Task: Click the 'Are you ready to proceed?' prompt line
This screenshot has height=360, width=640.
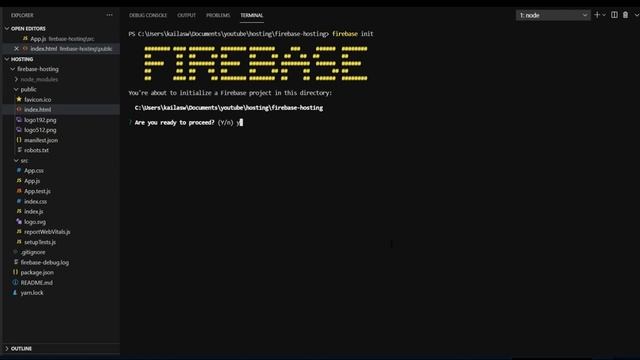Action: coord(186,122)
